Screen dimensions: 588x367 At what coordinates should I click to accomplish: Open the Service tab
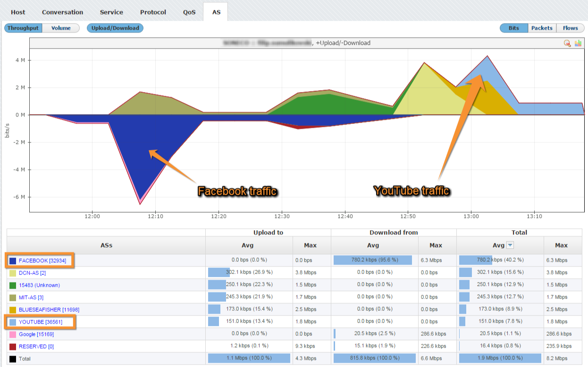[111, 12]
